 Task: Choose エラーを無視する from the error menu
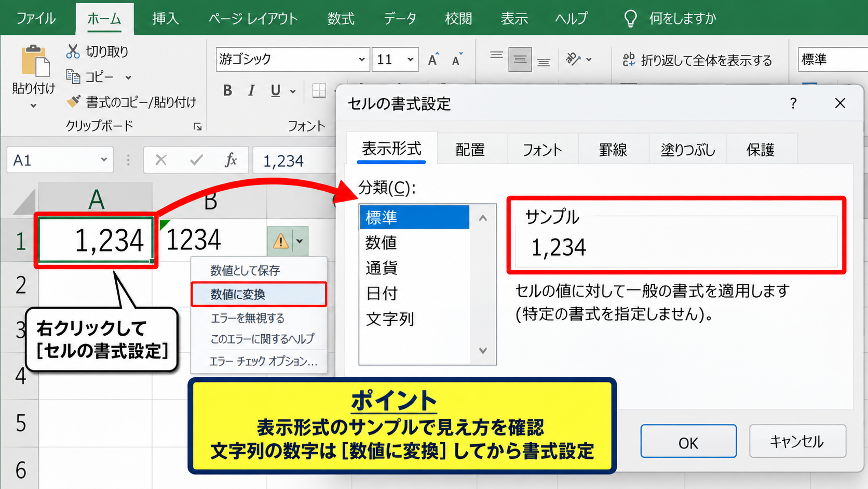259,318
